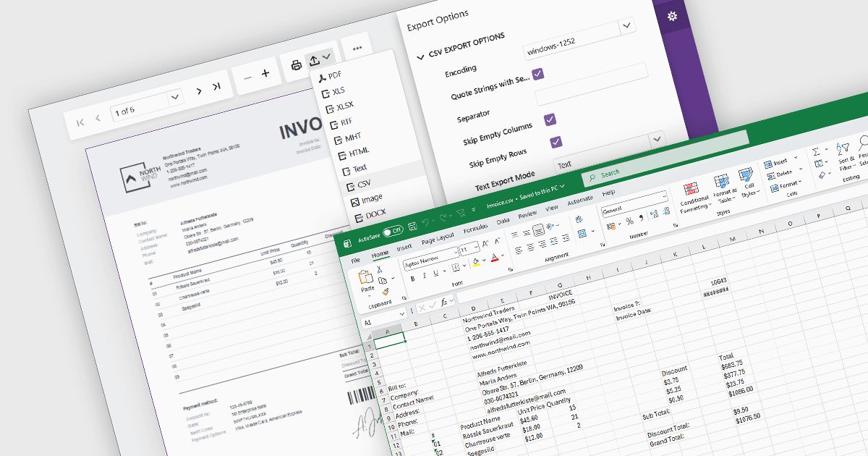Viewport: 868px width, 456px height.
Task: Click the AutoSum sigma icon
Action: pyautogui.click(x=816, y=152)
